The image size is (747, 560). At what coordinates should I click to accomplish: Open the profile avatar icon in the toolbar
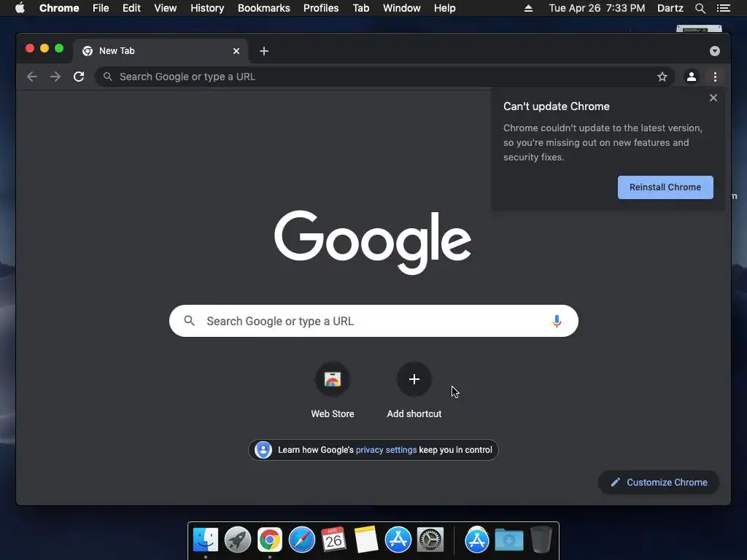click(x=692, y=77)
